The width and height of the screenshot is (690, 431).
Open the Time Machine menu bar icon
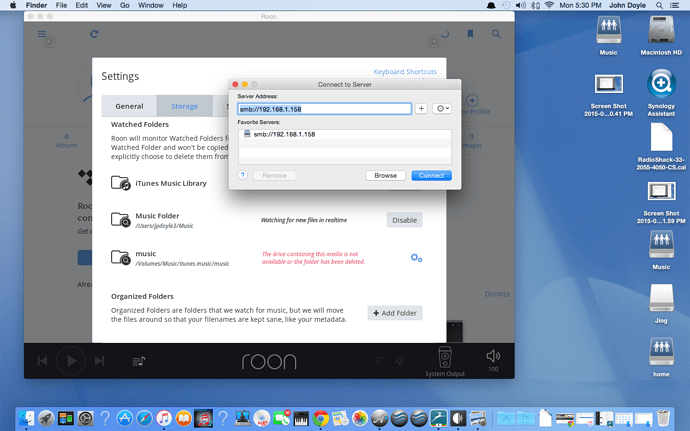tap(506, 5)
